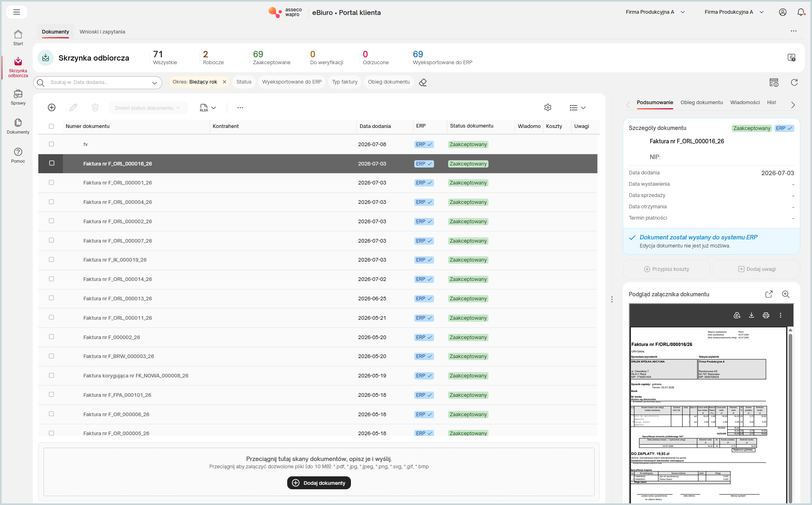Click the Dodaj dokumenty button
The image size is (812, 505).
[x=319, y=483]
